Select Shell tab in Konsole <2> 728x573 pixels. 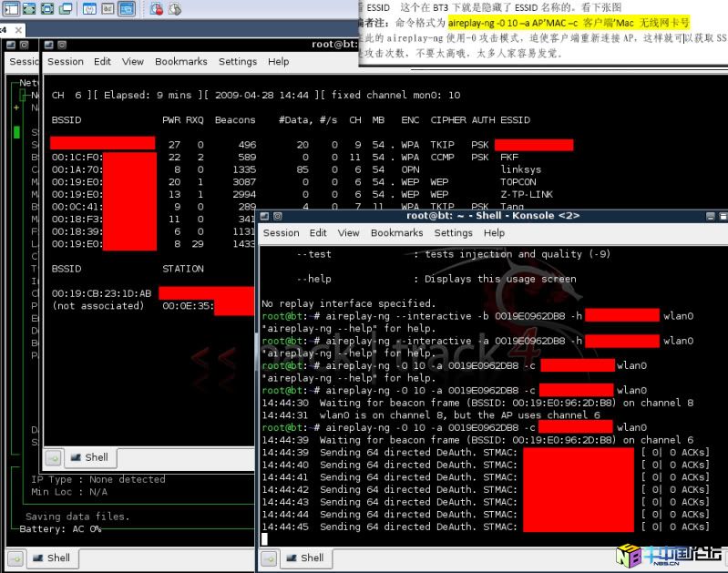tap(305, 558)
